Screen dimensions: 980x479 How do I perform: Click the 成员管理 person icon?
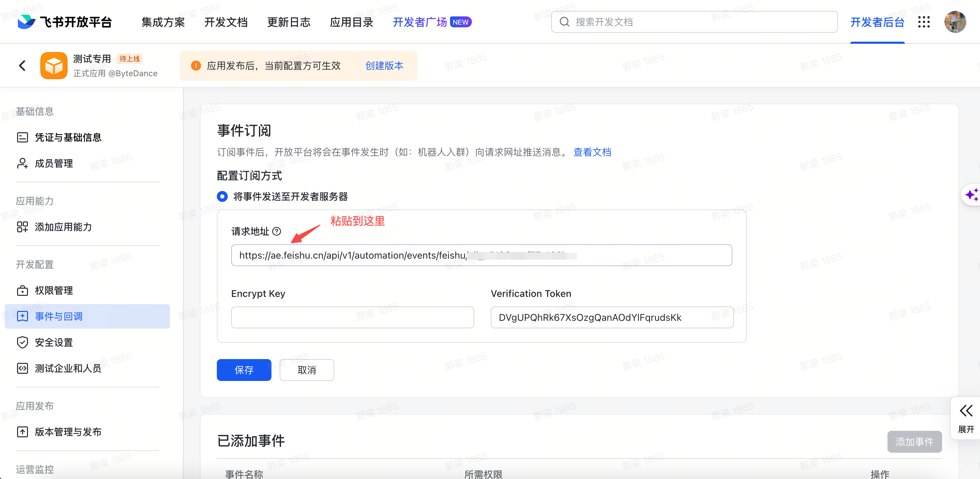pyautogui.click(x=23, y=163)
